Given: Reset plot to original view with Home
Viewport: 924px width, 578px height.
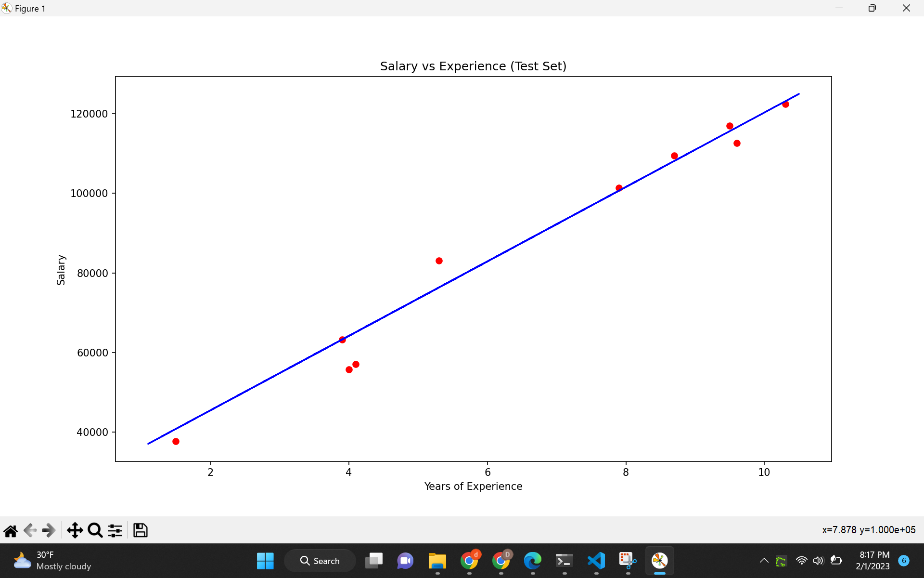Looking at the screenshot, I should [x=10, y=530].
